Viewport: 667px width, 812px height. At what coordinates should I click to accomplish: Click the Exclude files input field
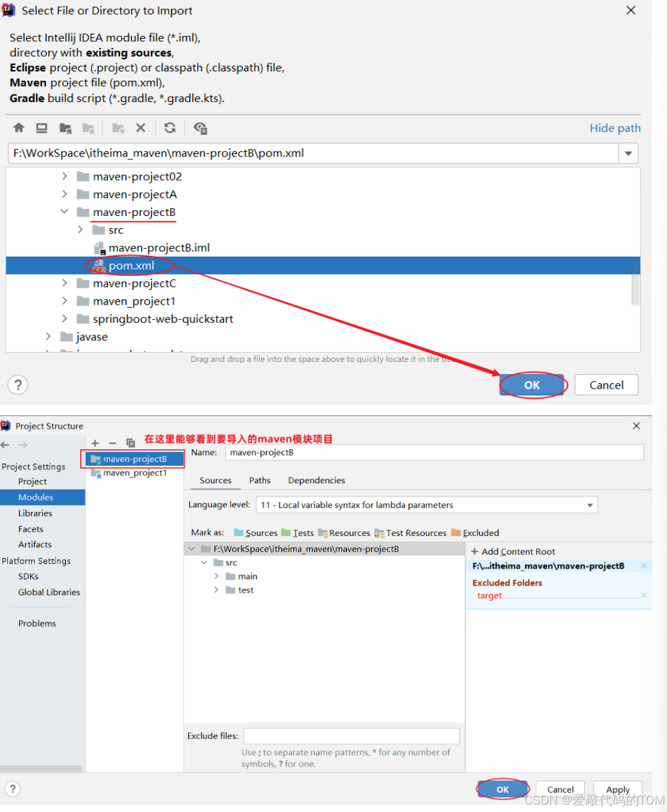click(352, 736)
